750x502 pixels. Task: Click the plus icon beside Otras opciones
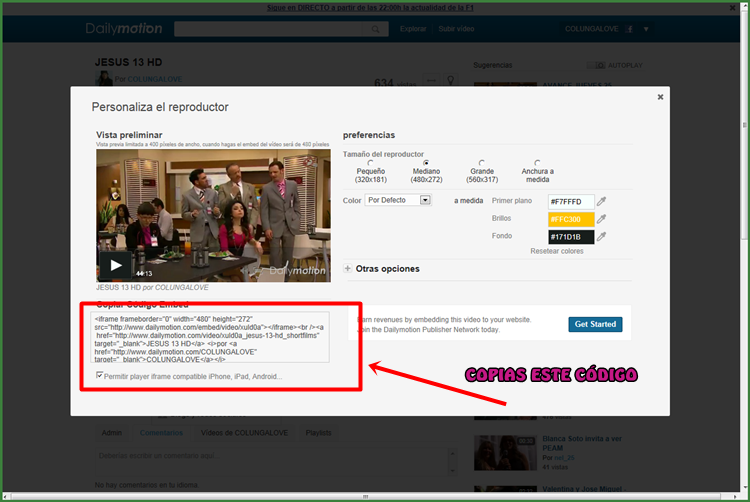point(348,269)
